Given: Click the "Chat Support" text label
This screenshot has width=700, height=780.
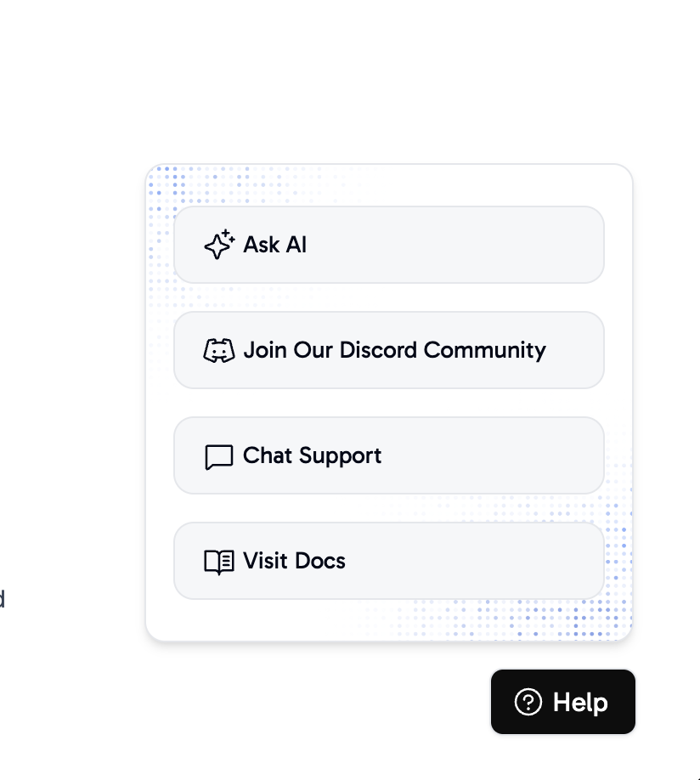Looking at the screenshot, I should (312, 455).
